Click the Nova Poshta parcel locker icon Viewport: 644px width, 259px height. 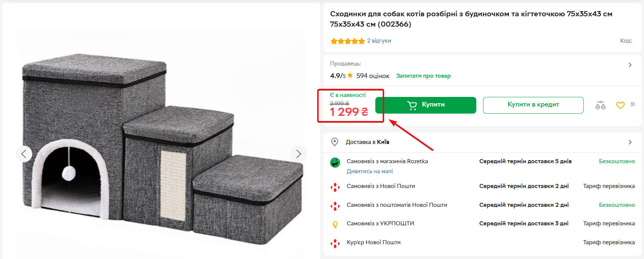(335, 206)
